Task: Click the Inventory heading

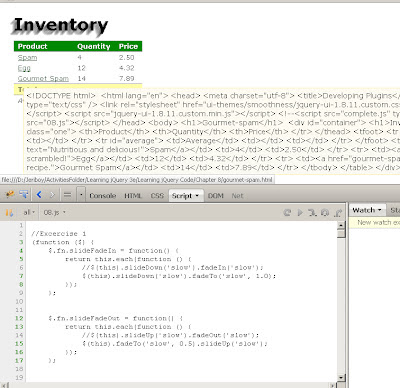Action: [x=60, y=26]
